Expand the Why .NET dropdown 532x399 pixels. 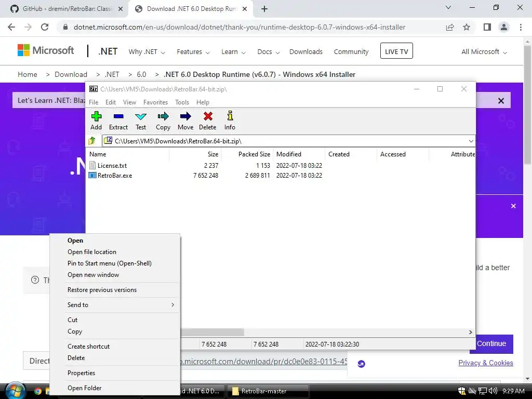147,52
